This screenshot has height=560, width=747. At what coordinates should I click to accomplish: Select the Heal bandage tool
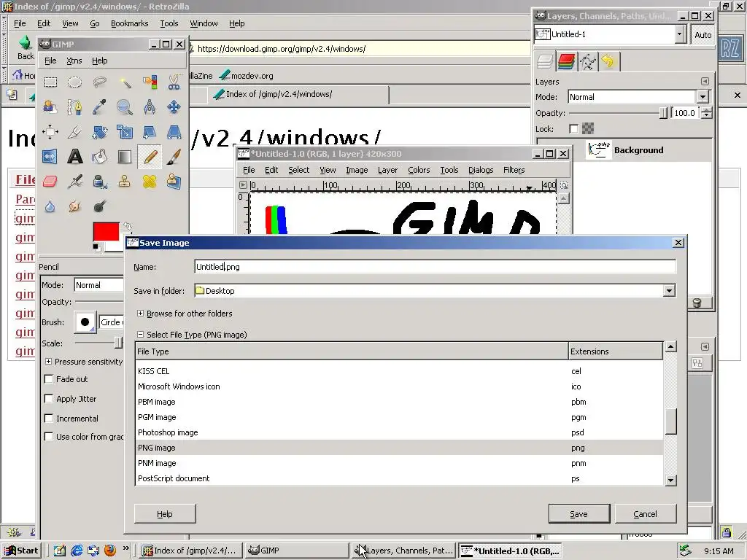pos(150,182)
